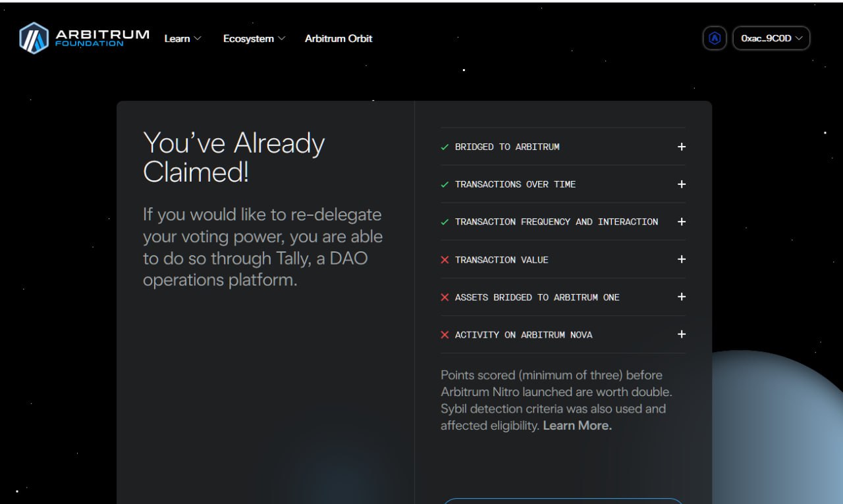Screen dimensions: 843x504
Task: Expand Transaction Value plus icon
Action: point(682,259)
